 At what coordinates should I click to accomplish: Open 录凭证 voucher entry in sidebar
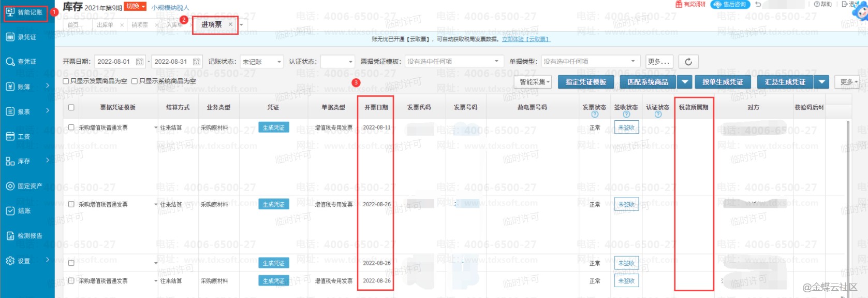click(26, 37)
